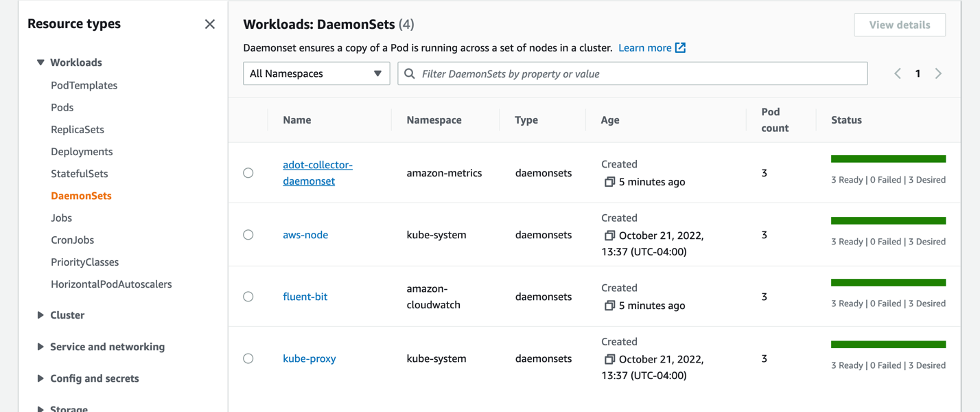The width and height of the screenshot is (980, 412).
Task: Click the View details button
Action: (900, 25)
